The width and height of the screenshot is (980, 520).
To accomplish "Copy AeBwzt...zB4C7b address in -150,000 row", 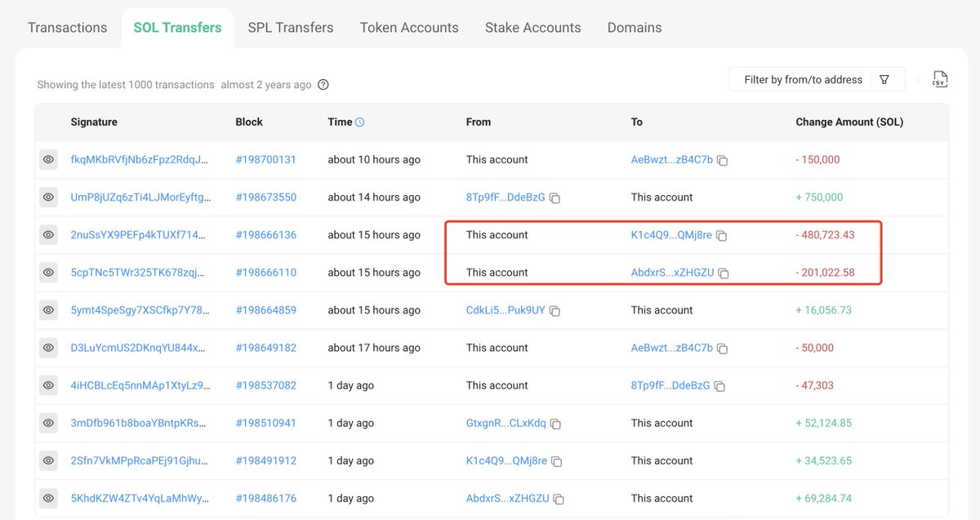I will pyautogui.click(x=722, y=161).
